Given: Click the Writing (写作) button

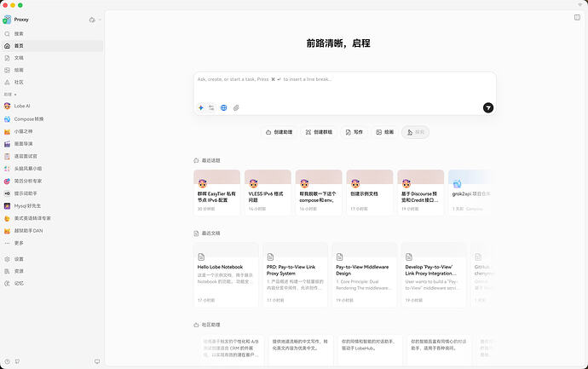Looking at the screenshot, I should tap(354, 132).
